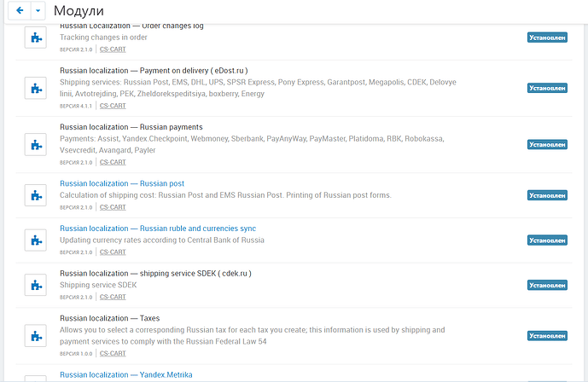Click CS-CART label under Russian post
Viewport: 588px width, 382px height.
[x=112, y=207]
